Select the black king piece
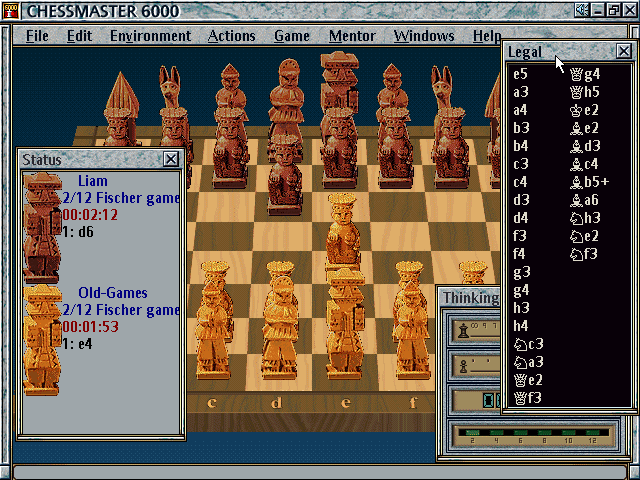Screen dimensions: 640x480 tap(340, 82)
